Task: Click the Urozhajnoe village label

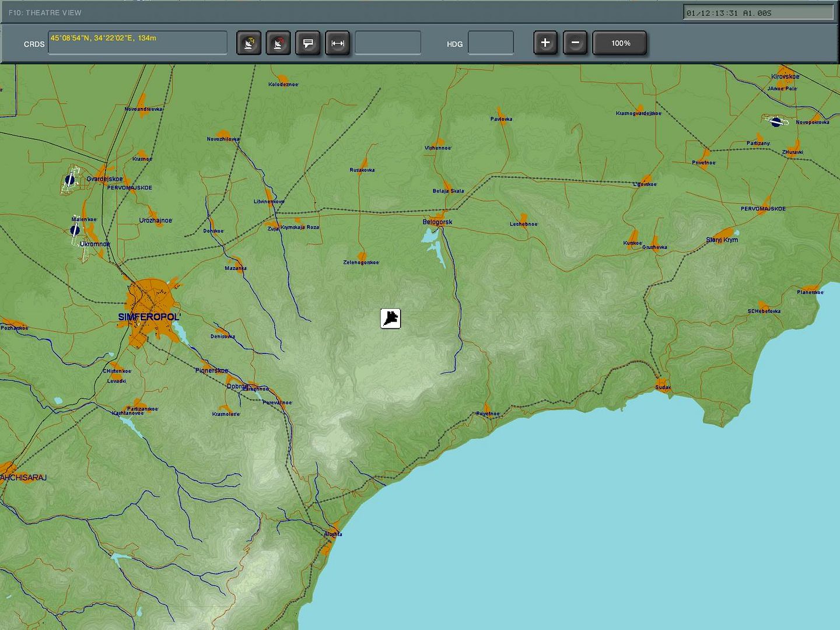Action: point(156,220)
